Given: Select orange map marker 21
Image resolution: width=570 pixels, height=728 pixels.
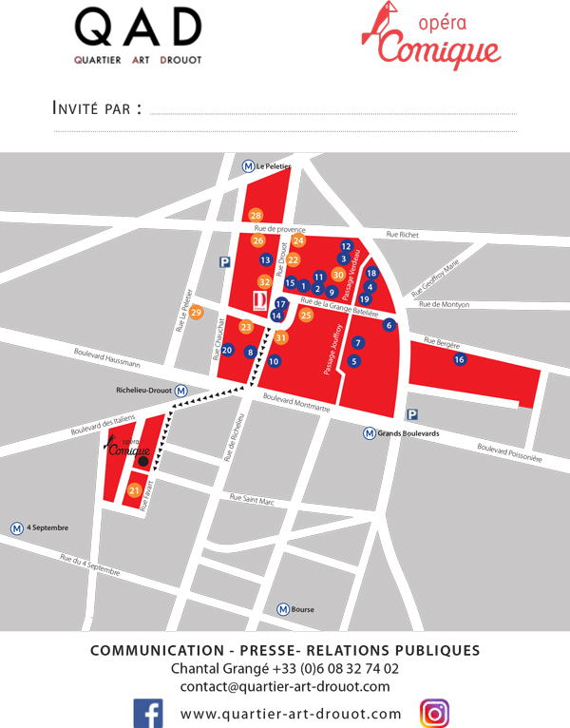Looking at the screenshot, I should click(x=134, y=490).
